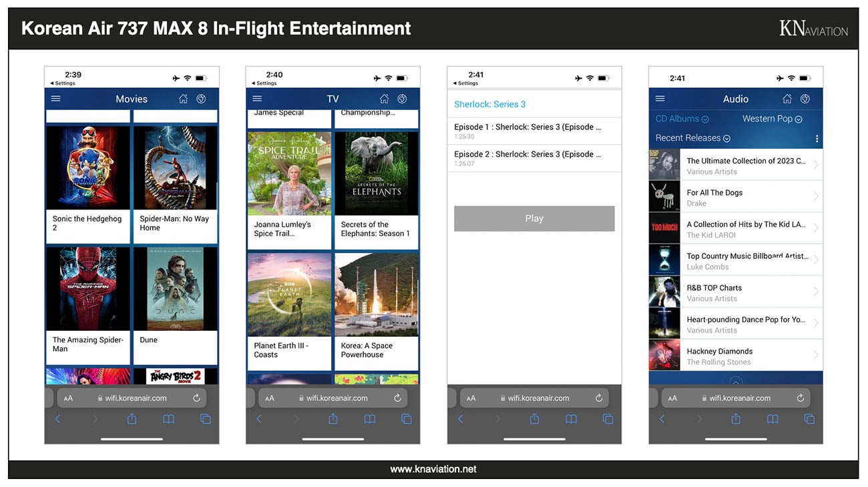Open the Spider-Man: No Way Home poster
Screen dimensions: 868x487
coord(175,168)
